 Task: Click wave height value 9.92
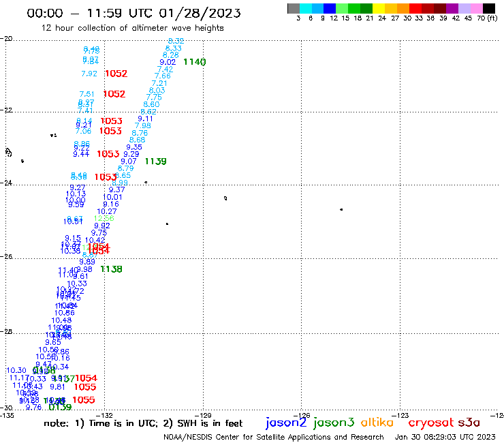pos(102,226)
